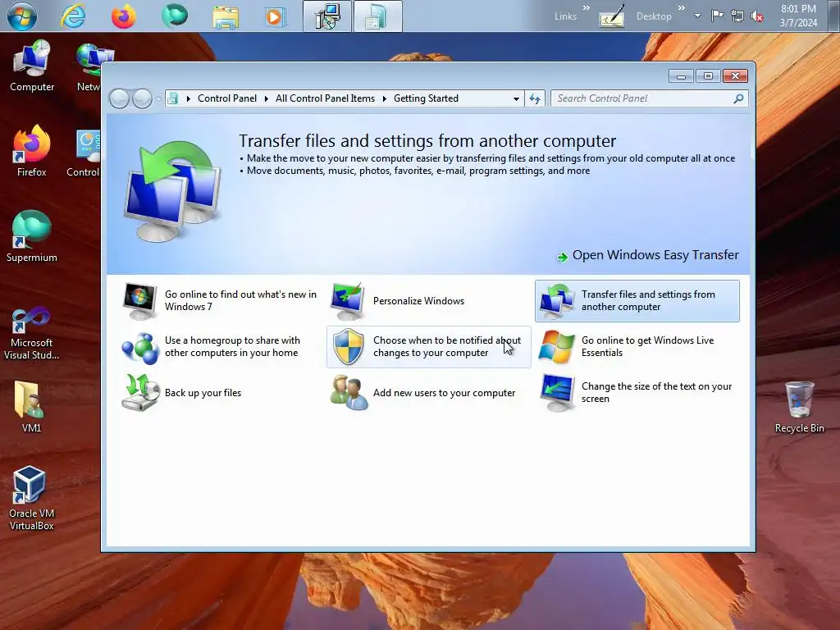The width and height of the screenshot is (840, 630).
Task: Open the address bar history dropdown
Action: [516, 98]
